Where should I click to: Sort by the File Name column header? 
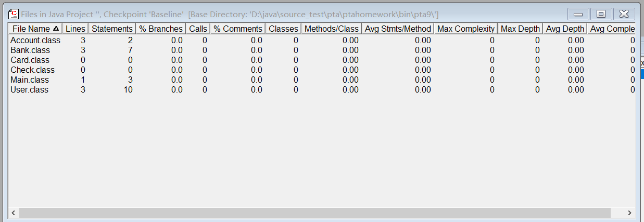35,29
